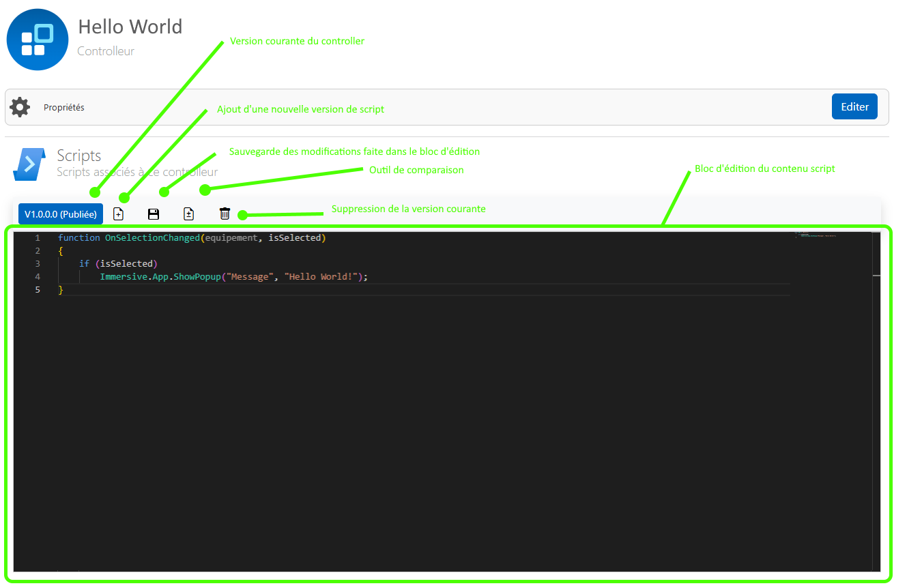This screenshot has height=588, width=922.
Task: Click line number 4 in the editor
Action: tap(38, 276)
